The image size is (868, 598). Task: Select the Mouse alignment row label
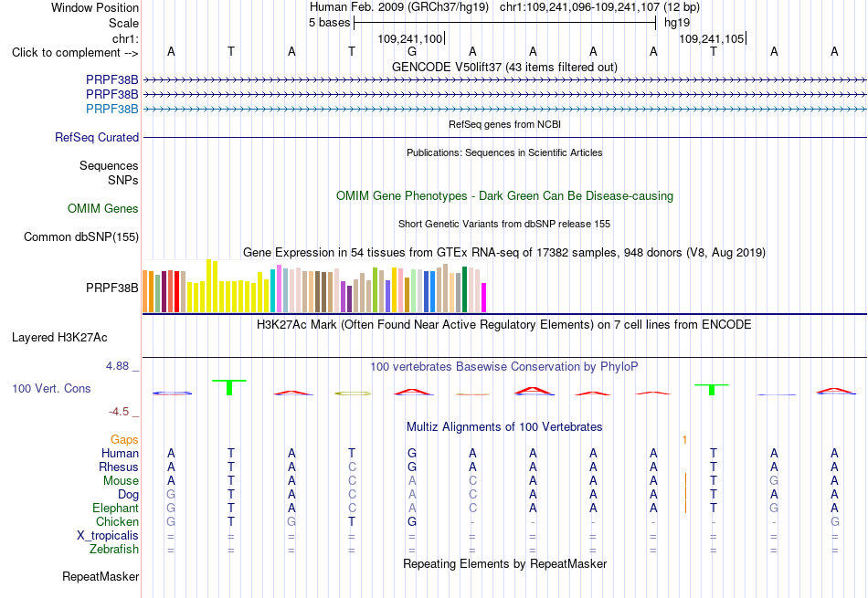pyautogui.click(x=121, y=481)
